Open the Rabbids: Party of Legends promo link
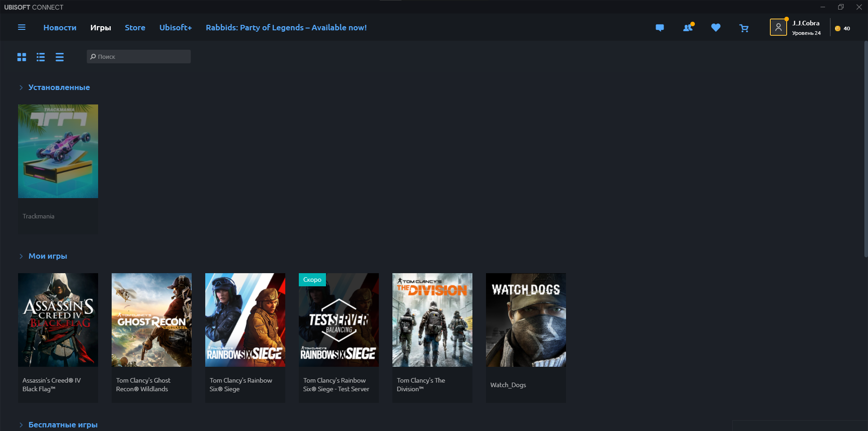868x431 pixels. (x=286, y=28)
